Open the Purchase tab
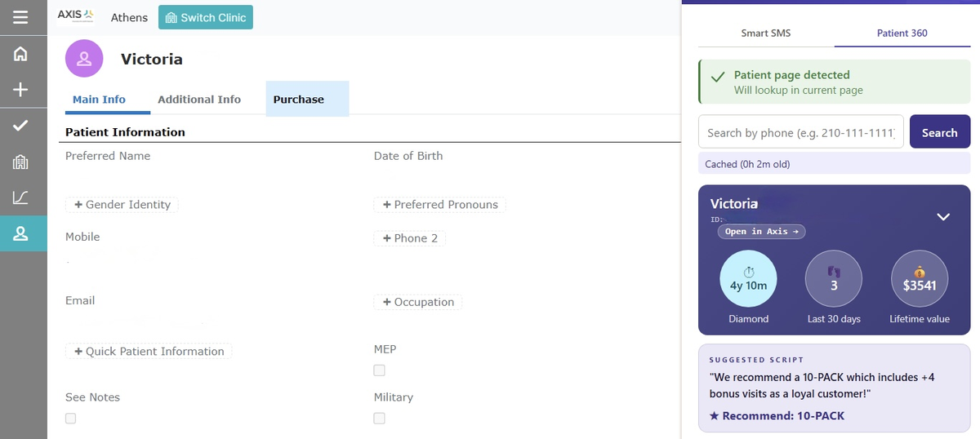The image size is (980, 439). pyautogui.click(x=307, y=99)
